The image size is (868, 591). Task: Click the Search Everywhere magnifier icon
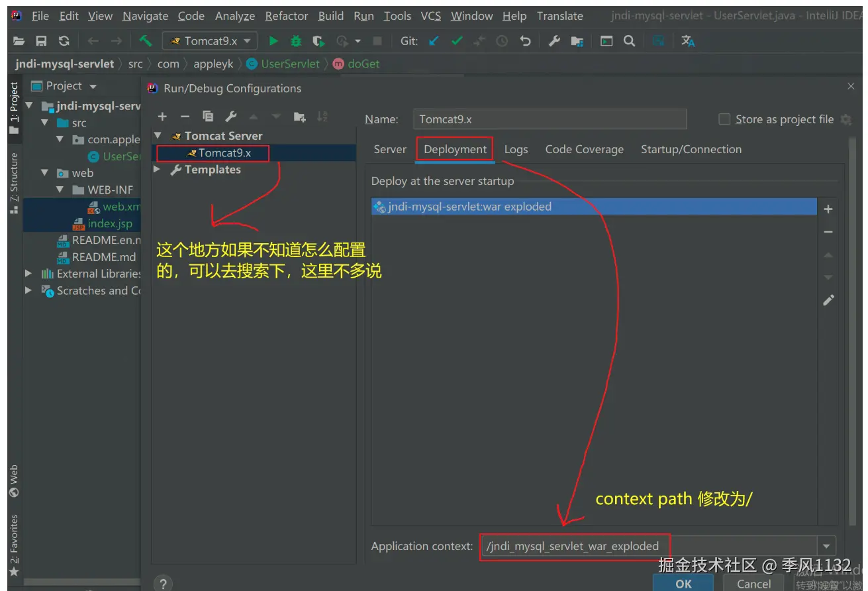click(x=629, y=41)
